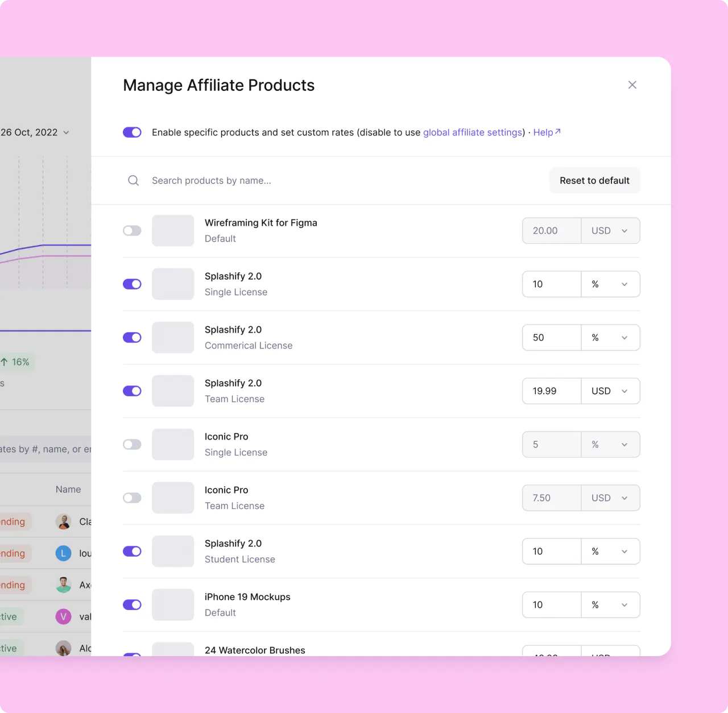The width and height of the screenshot is (728, 713).
Task: Click the Splashify 2.0 Student License rate field
Action: coord(551,551)
